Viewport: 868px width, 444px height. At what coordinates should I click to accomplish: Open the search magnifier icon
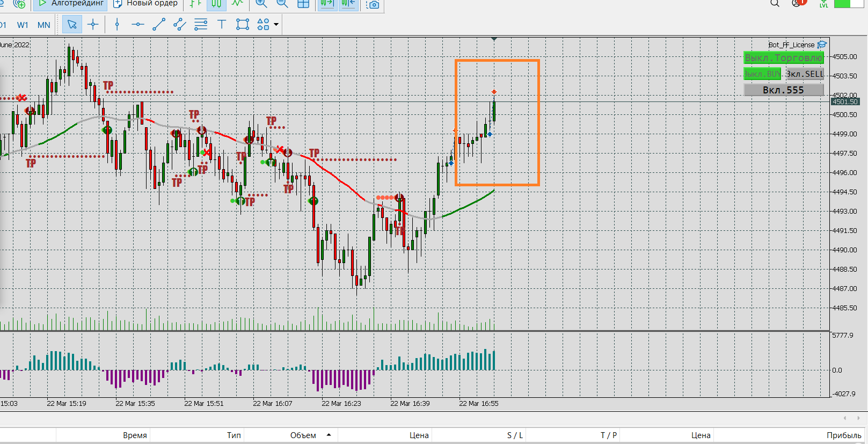(x=775, y=3)
